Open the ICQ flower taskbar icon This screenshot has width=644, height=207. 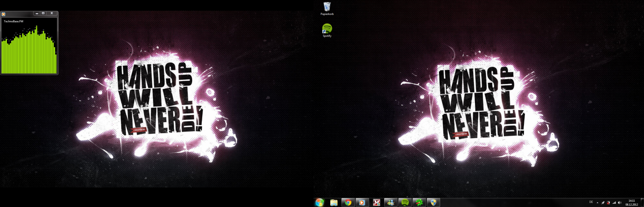(419, 203)
